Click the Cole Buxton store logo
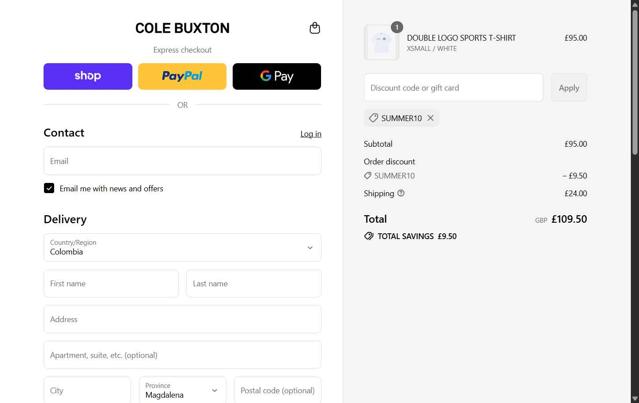 (x=182, y=28)
